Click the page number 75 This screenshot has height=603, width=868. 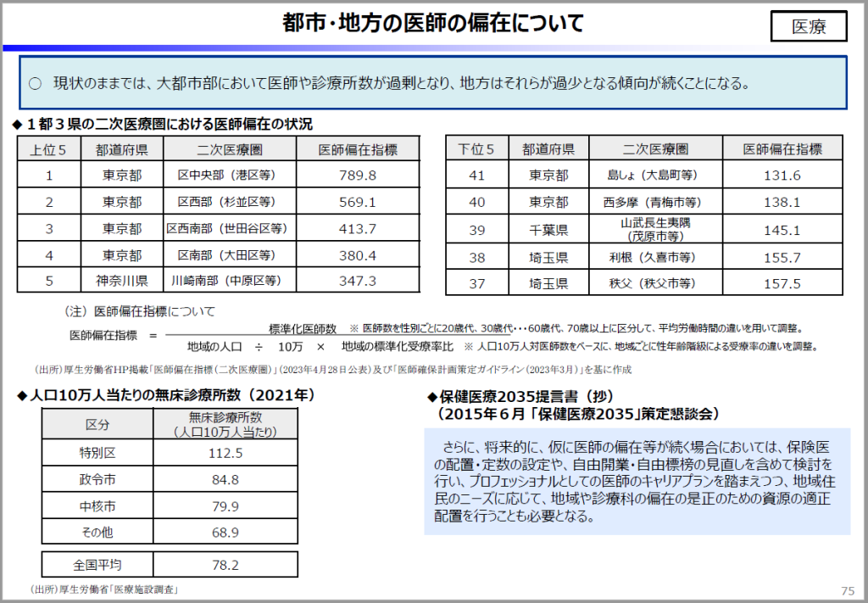pos(848,590)
